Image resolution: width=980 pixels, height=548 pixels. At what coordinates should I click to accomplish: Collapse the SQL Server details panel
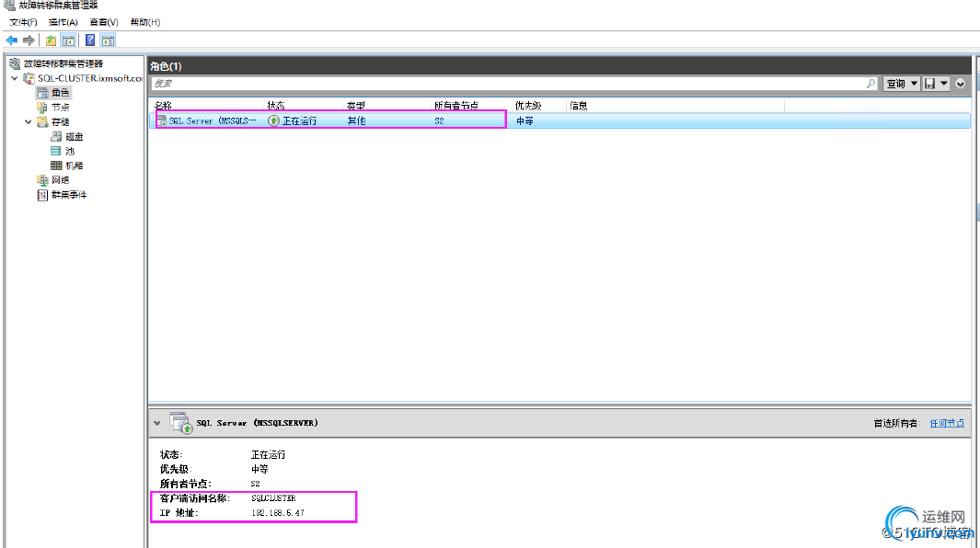pyautogui.click(x=156, y=423)
